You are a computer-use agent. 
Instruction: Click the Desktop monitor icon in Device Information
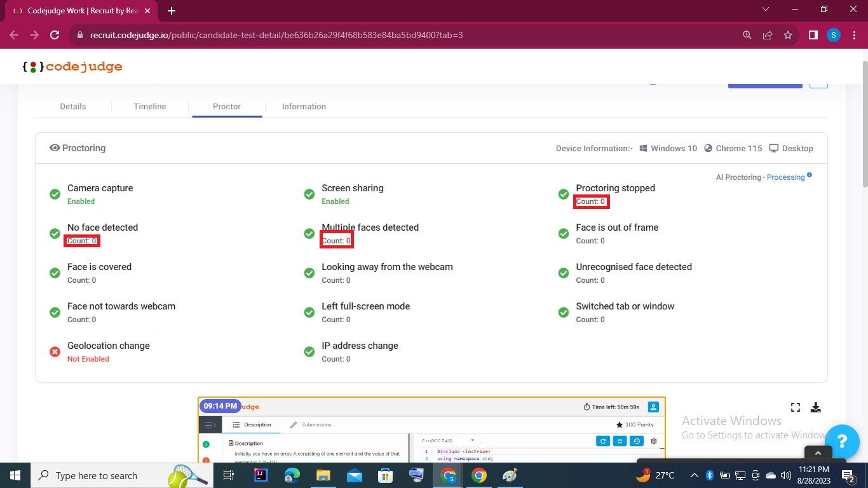tap(773, 148)
